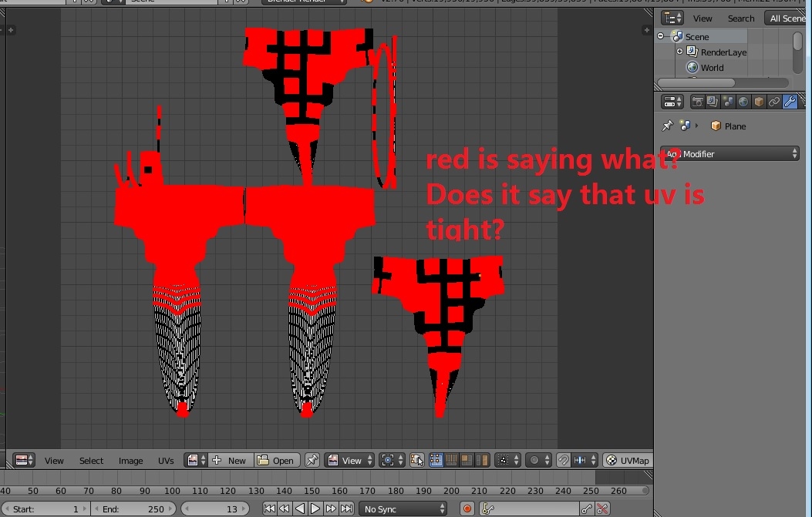This screenshot has height=517, width=812.
Task: Open outliner editor type dropdown
Action: click(x=672, y=18)
